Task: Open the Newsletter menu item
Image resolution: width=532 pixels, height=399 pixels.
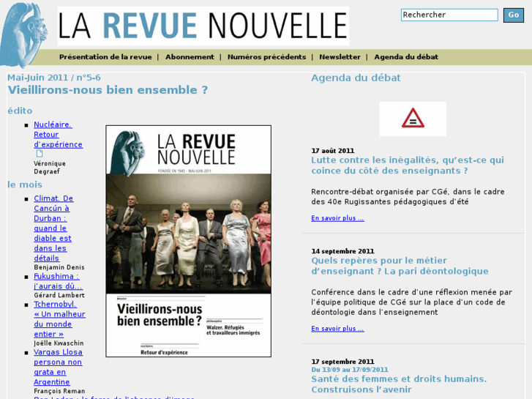Action: [340, 57]
